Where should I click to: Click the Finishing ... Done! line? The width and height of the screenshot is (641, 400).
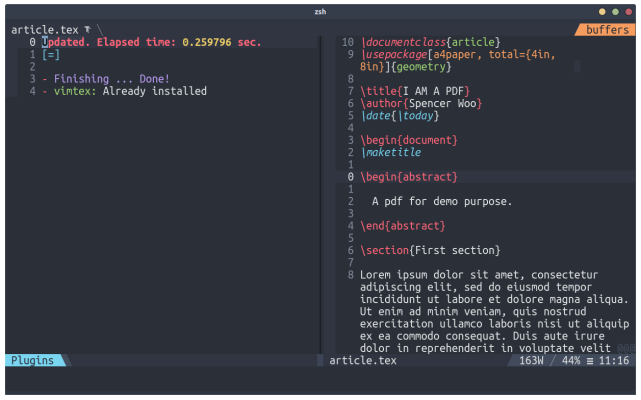click(x=112, y=79)
